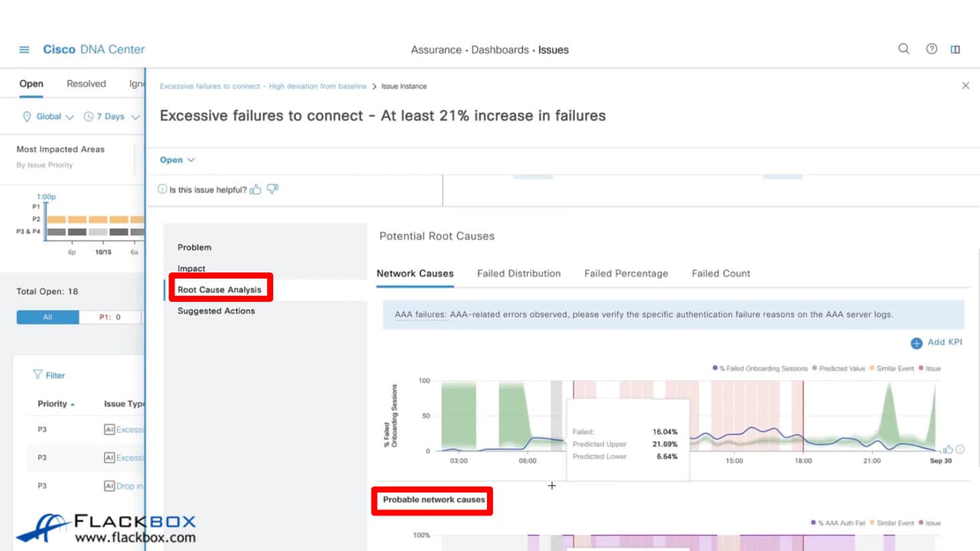This screenshot has height=551, width=980.
Task: Open the help question mark icon
Action: tap(931, 49)
